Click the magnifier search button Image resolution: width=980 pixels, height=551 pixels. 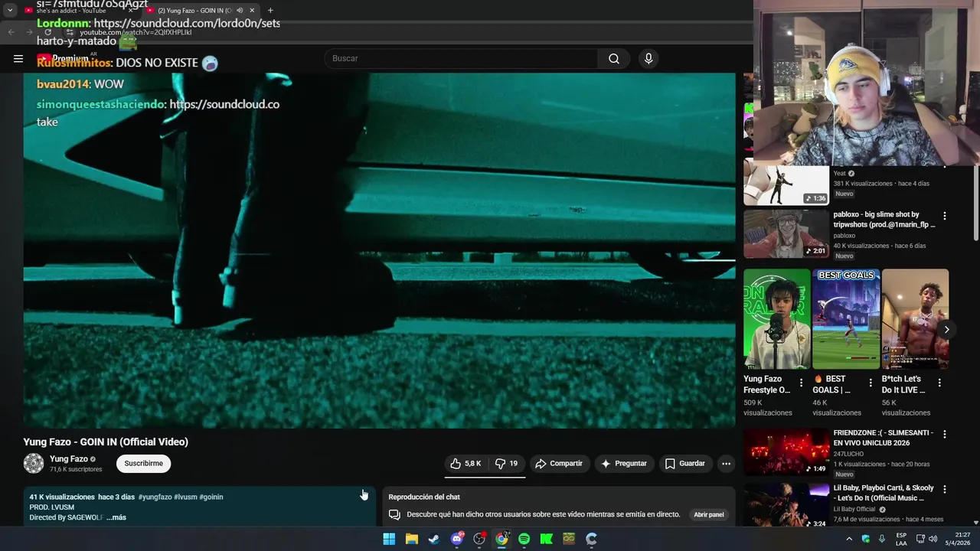614,59
